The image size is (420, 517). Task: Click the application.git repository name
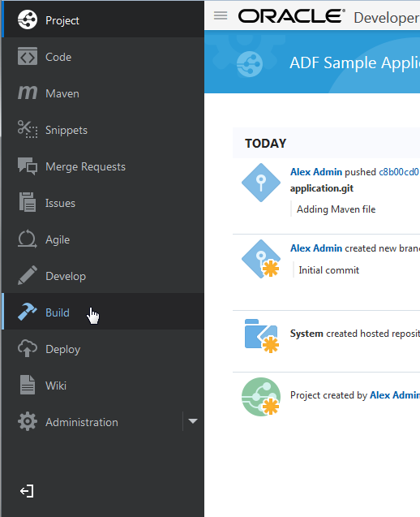(322, 188)
